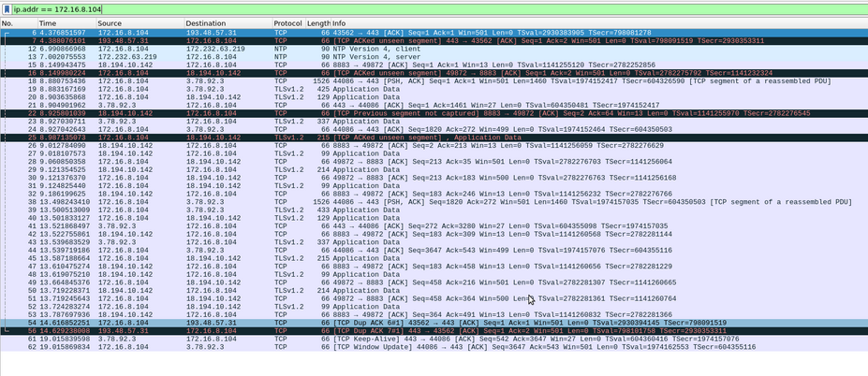
Task: Select packet 6 in the list
Action: point(375,33)
